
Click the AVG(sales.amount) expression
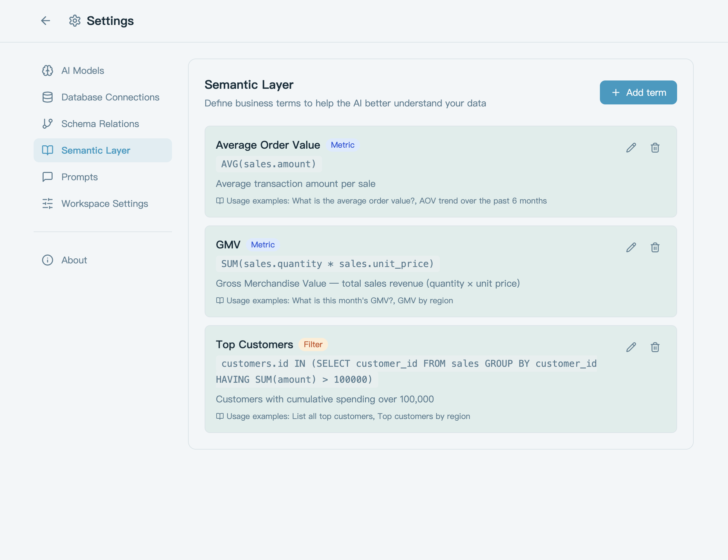pyautogui.click(x=269, y=164)
